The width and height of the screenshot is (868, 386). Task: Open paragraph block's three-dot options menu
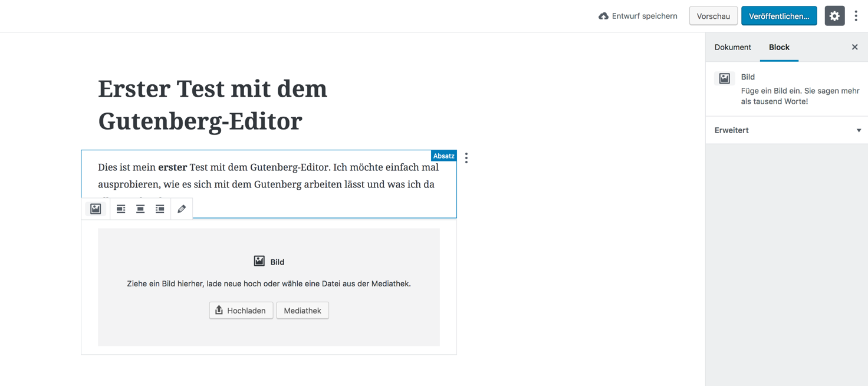point(466,158)
